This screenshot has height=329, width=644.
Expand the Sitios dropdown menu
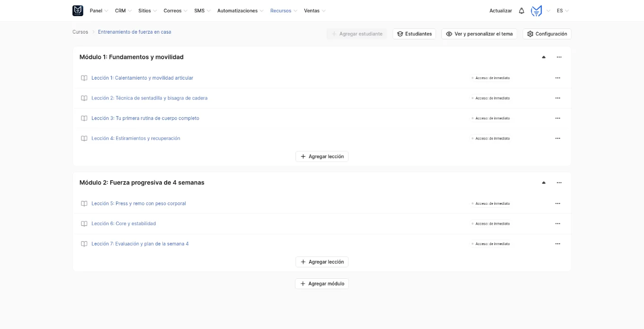[148, 10]
